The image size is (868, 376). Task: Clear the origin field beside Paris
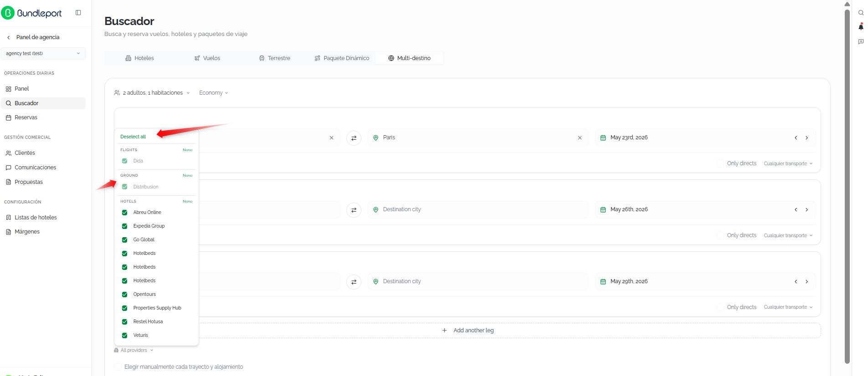tap(331, 138)
